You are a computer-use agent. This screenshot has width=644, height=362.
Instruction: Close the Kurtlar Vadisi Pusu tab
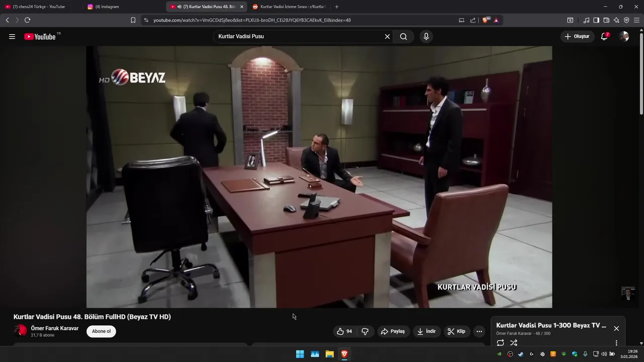pos(242,7)
